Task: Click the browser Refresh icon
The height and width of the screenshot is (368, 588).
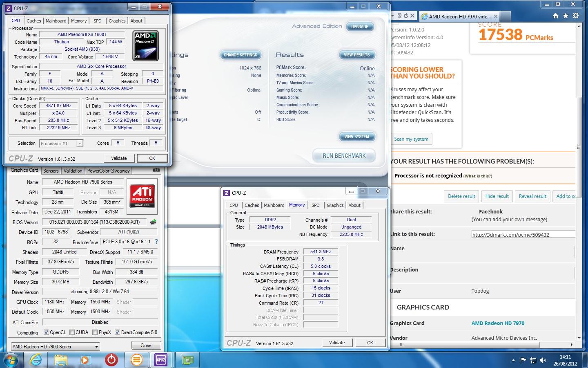Action: click(x=405, y=16)
